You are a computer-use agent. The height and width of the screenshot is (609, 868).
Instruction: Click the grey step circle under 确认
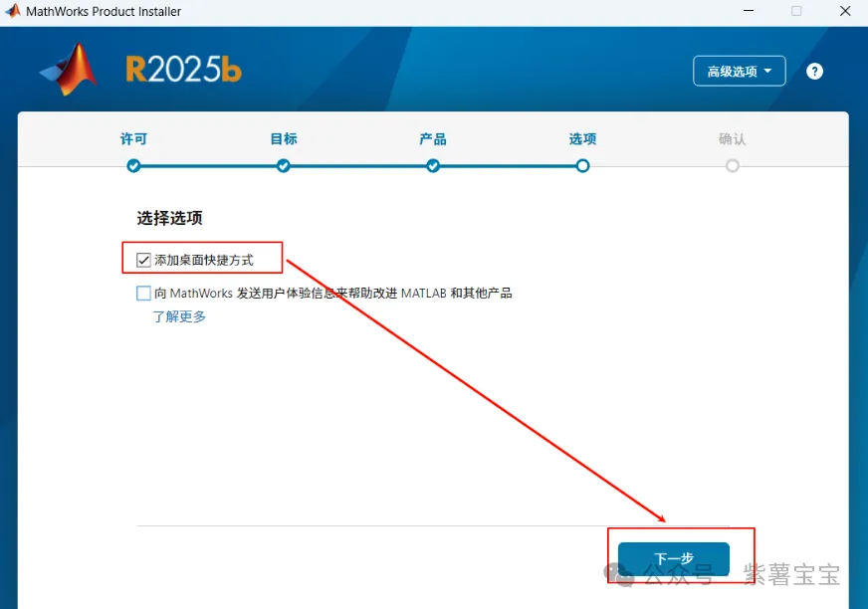(x=733, y=166)
